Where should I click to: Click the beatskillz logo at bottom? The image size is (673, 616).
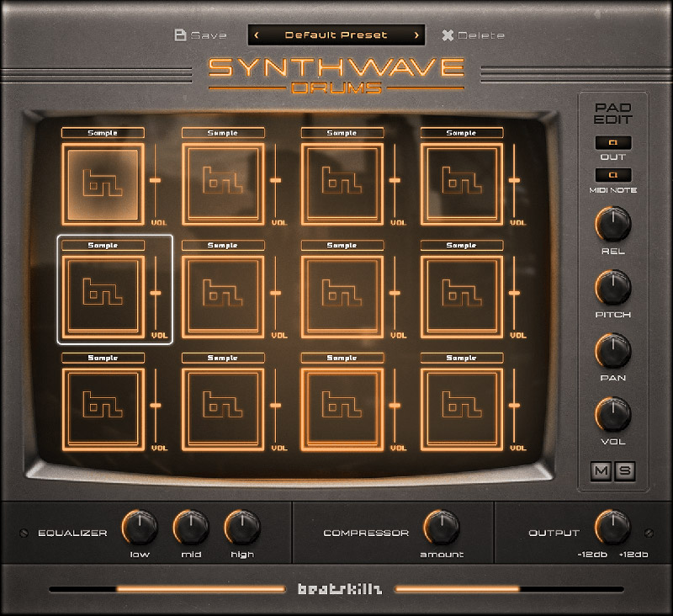coord(340,588)
